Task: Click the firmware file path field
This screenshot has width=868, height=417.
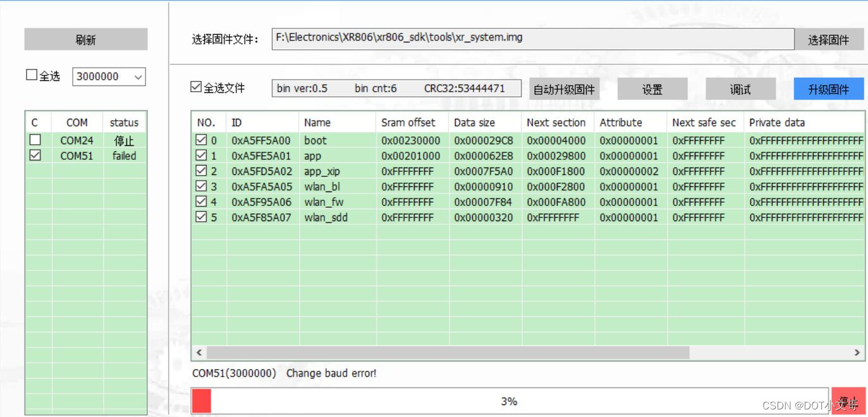Action: click(533, 38)
